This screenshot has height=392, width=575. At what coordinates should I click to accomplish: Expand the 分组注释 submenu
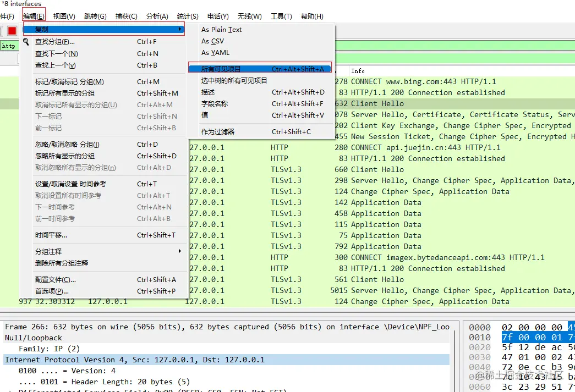click(103, 252)
